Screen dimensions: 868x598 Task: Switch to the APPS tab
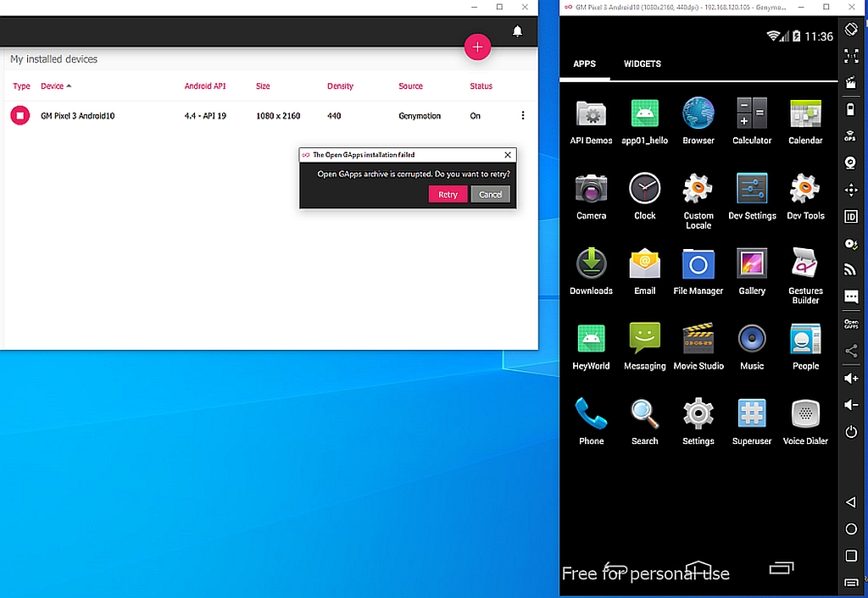[x=585, y=64]
